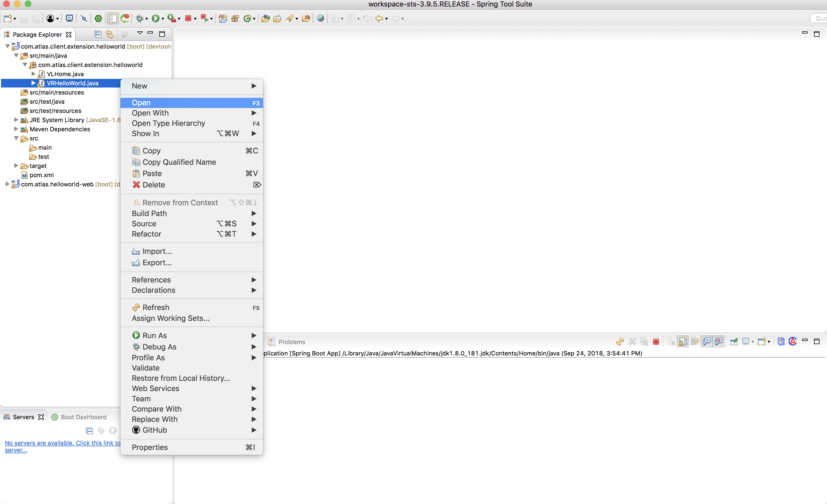827x504 pixels.
Task: Choose Export... in context menu
Action: (x=192, y=263)
